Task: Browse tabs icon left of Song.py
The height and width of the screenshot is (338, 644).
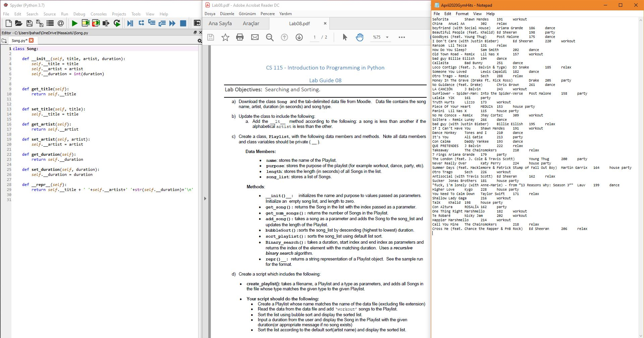Action: (x=4, y=41)
